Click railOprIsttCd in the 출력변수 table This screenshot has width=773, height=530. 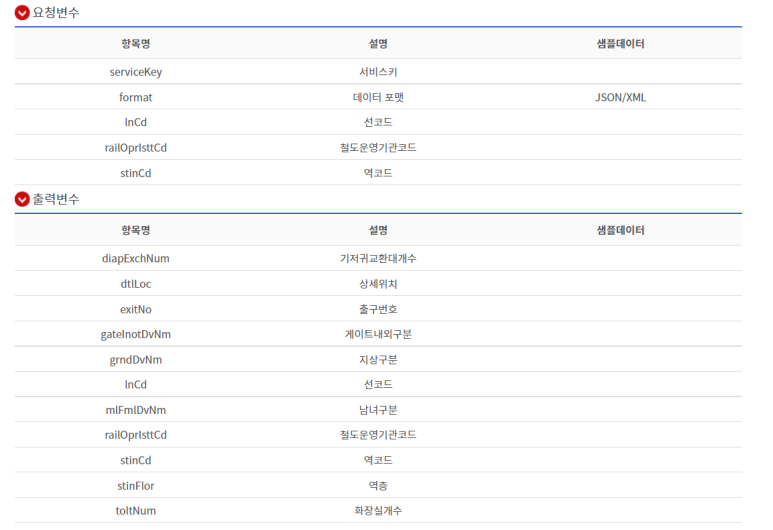[136, 435]
